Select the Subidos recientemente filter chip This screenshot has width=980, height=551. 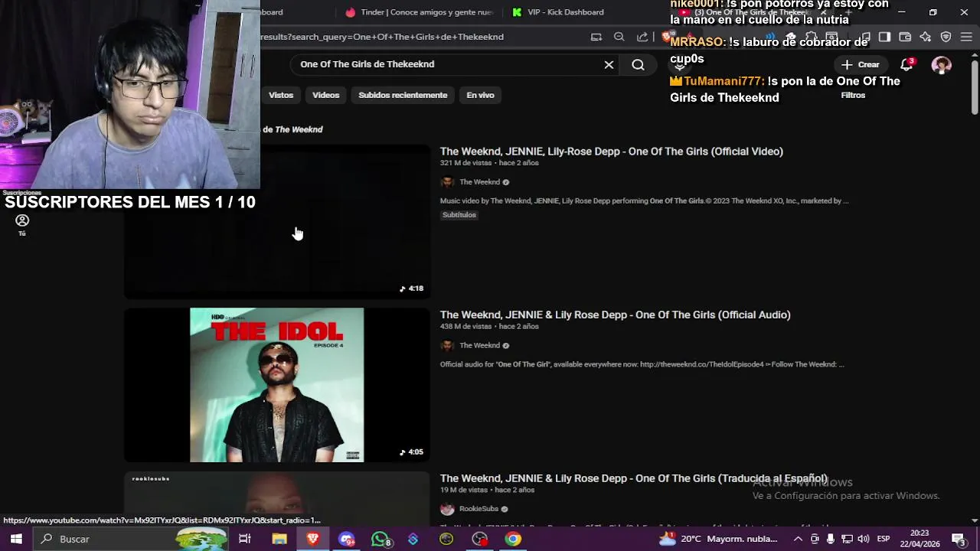tap(403, 95)
